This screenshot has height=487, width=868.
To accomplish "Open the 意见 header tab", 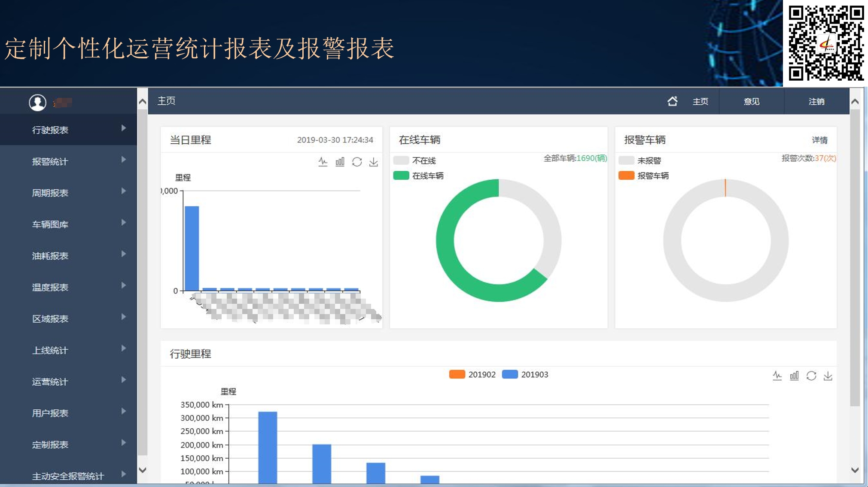I will [751, 102].
